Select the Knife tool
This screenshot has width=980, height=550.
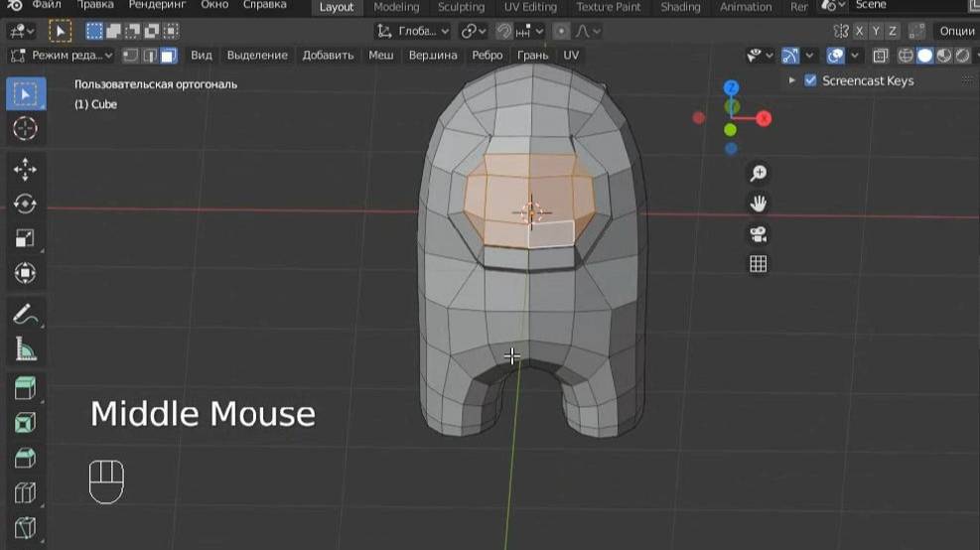26,527
